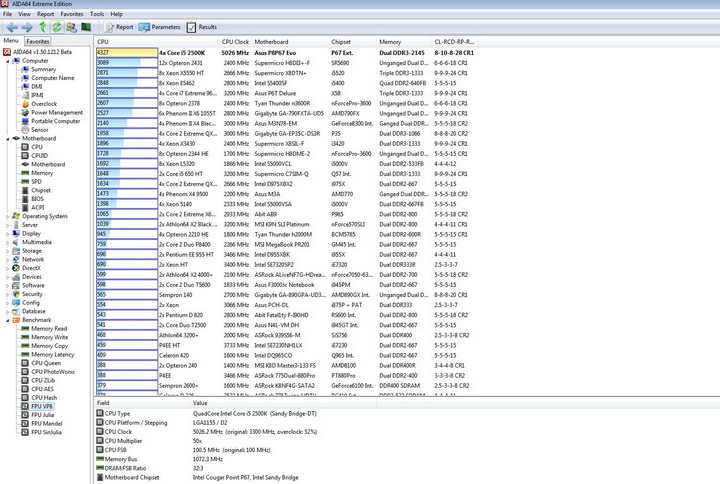
Task: Select BIOS in the tree
Action: [x=37, y=198]
